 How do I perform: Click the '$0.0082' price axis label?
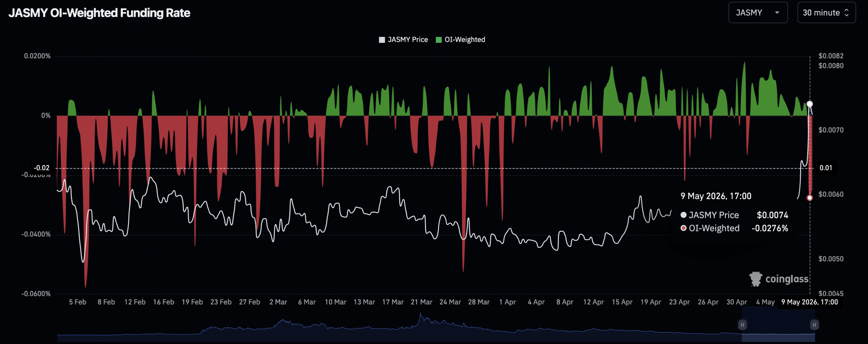(x=831, y=56)
